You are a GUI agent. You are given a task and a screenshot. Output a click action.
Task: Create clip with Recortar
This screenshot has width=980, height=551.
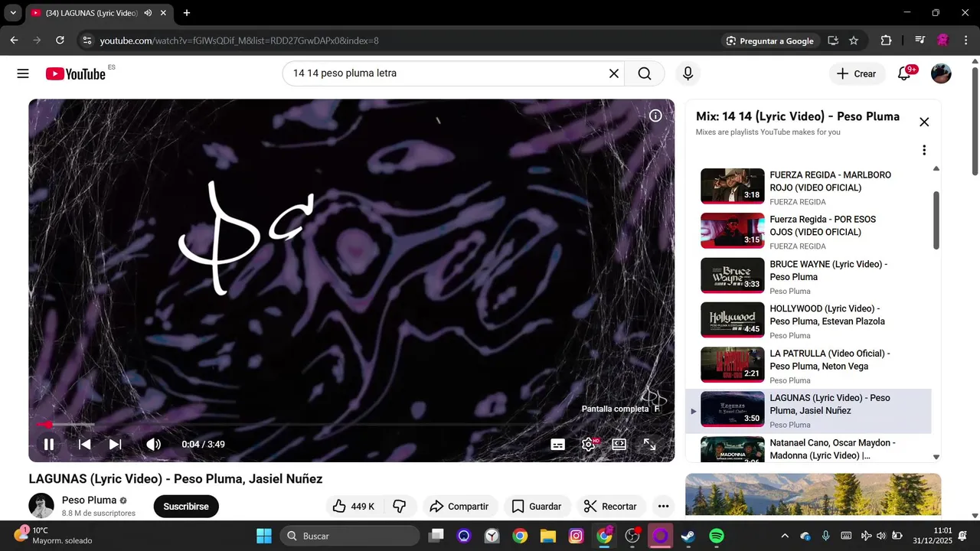[611, 507]
